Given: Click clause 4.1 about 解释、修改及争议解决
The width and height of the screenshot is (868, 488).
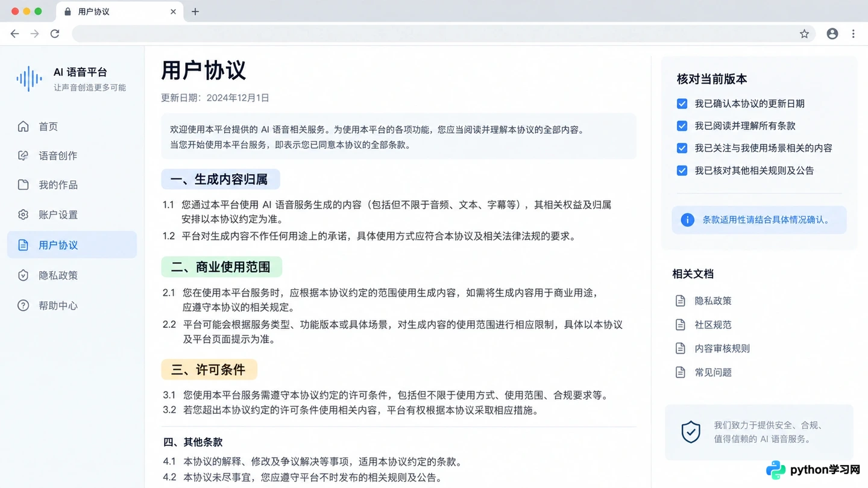Looking at the screenshot, I should click(x=313, y=462).
